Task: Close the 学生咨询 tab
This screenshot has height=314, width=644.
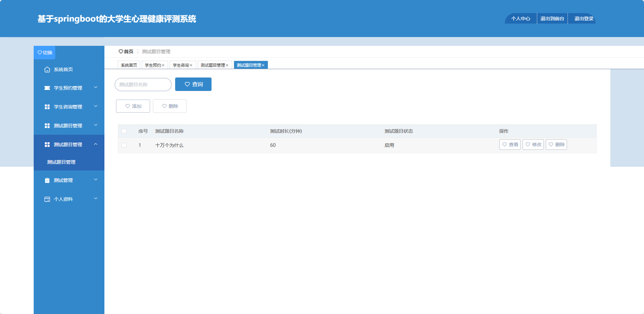Action: pyautogui.click(x=191, y=65)
